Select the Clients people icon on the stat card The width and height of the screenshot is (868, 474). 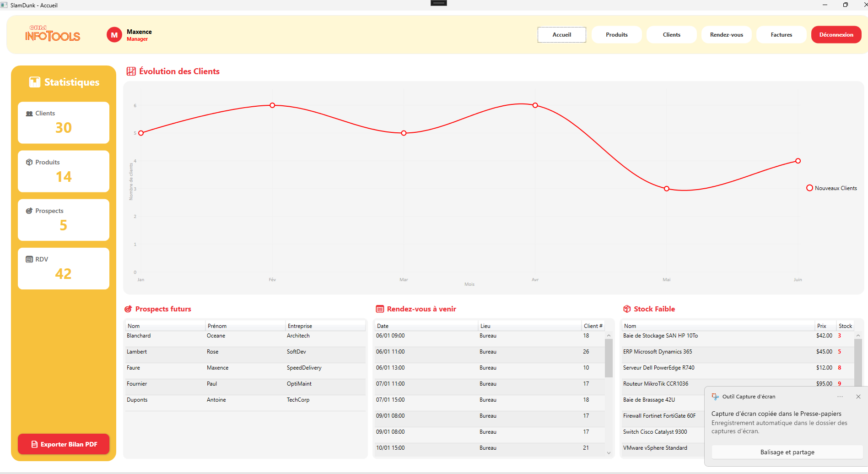click(29, 113)
